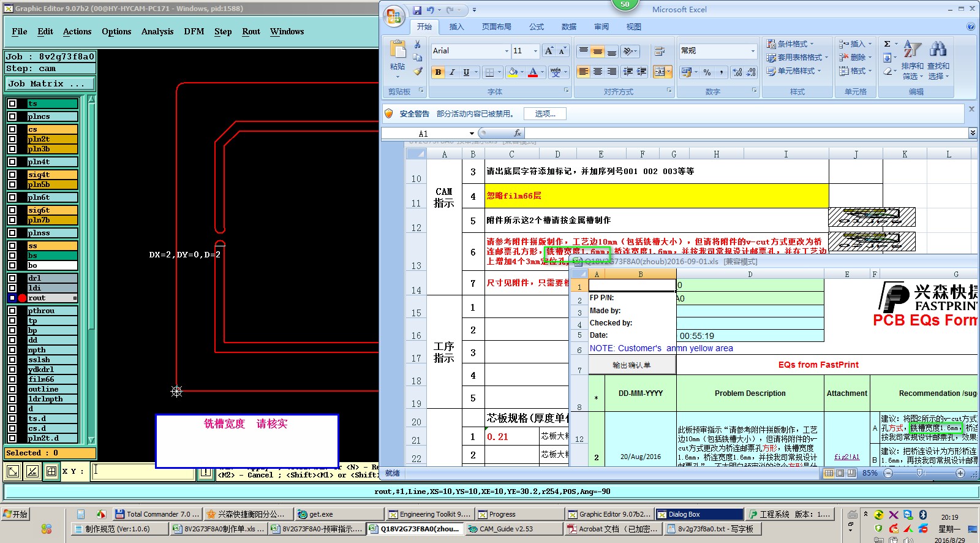
Task: Click the Bottom Align icon
Action: click(612, 51)
